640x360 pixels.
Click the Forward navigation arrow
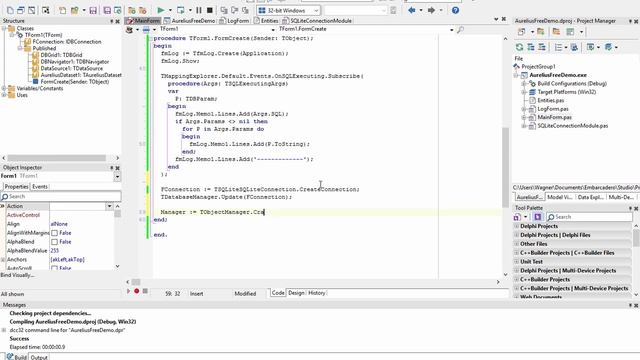coord(431,10)
